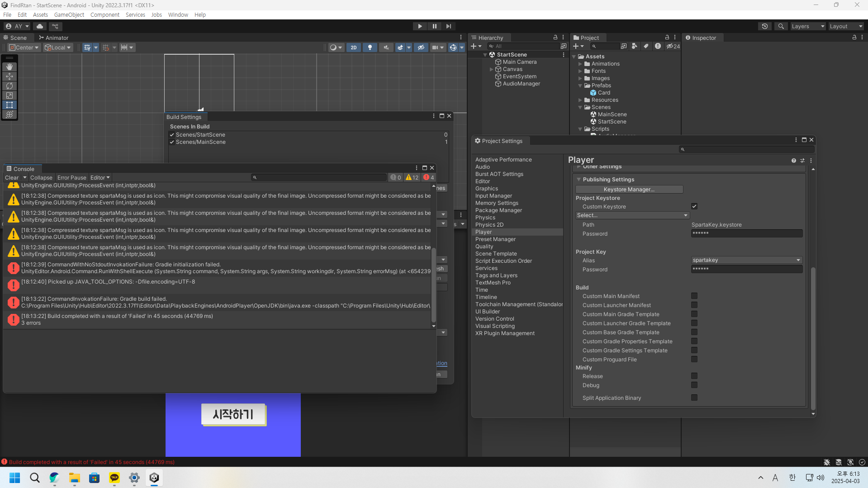Switch to the Animator tab
This screenshot has height=488, width=868.
(x=54, y=38)
